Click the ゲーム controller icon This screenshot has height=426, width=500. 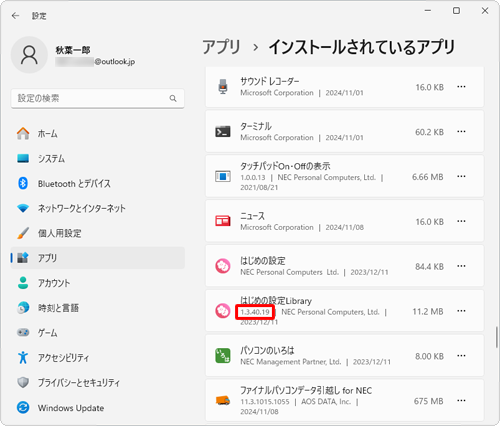click(x=23, y=332)
